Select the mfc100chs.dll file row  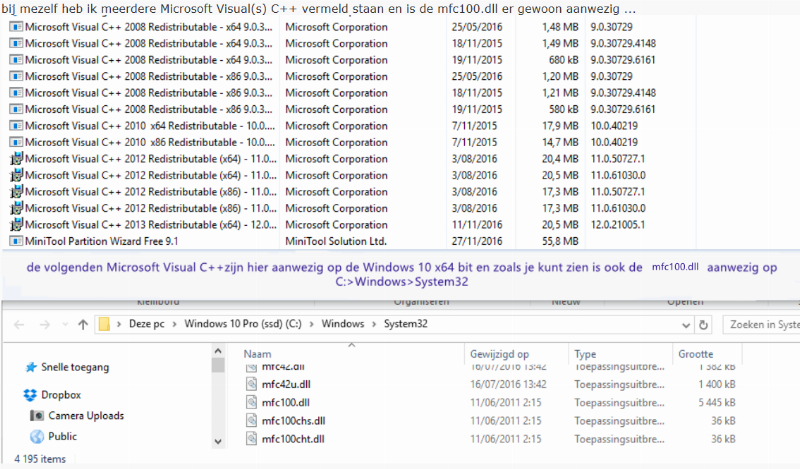click(x=295, y=420)
